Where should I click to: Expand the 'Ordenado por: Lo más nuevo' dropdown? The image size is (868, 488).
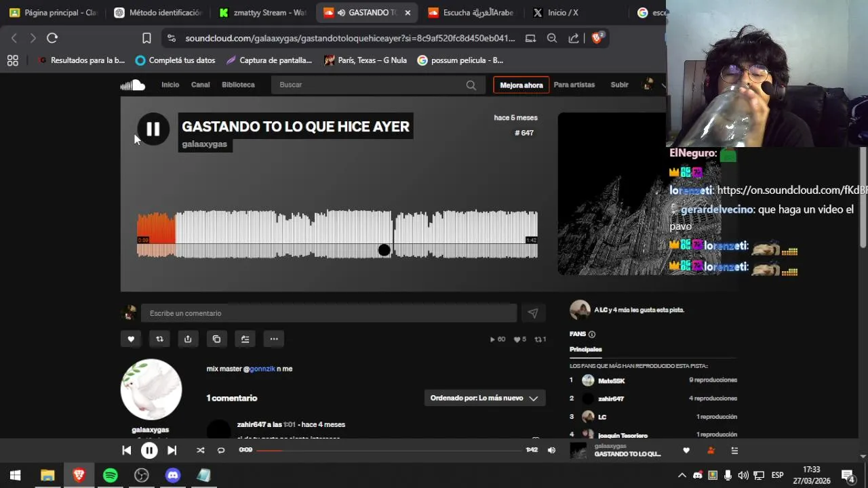485,398
